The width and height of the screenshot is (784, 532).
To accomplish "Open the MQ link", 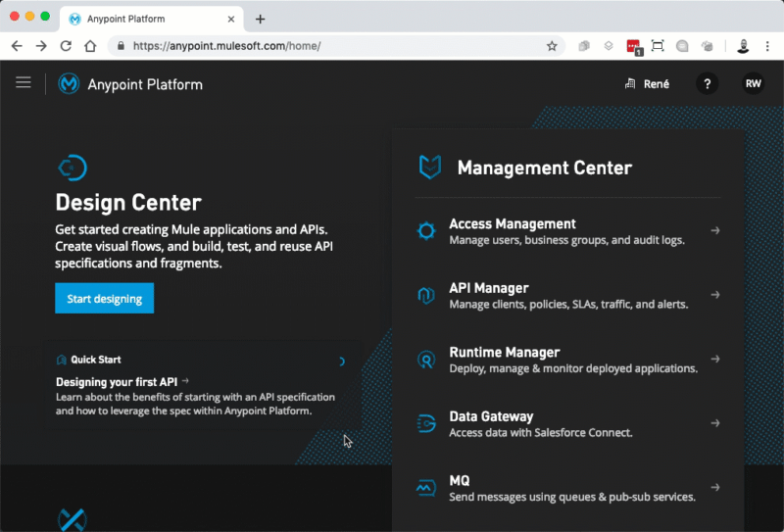I will (x=460, y=480).
